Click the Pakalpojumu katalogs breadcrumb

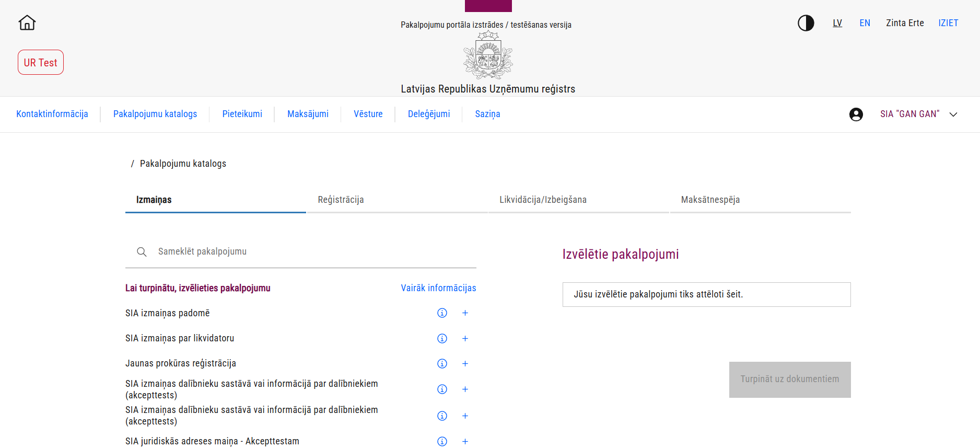click(x=183, y=164)
